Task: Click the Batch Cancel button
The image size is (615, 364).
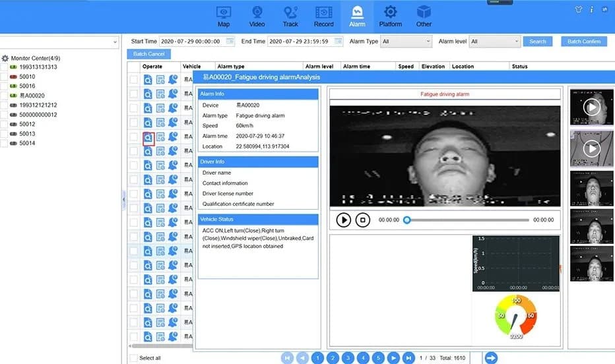Action: pos(149,54)
